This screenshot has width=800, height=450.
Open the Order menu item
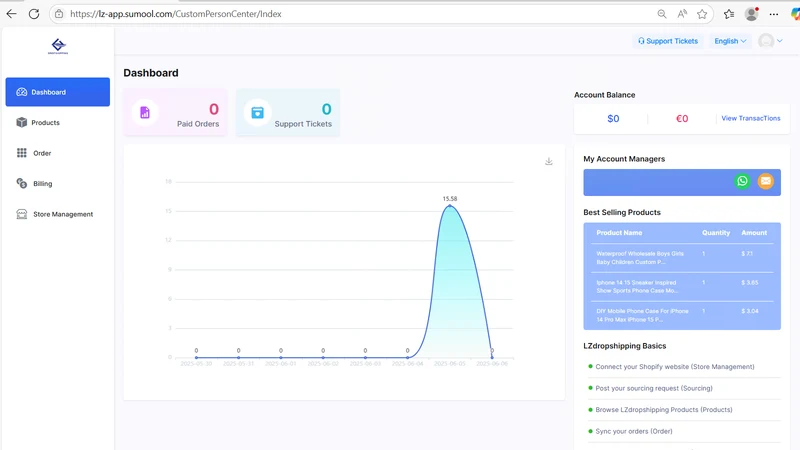(x=58, y=153)
